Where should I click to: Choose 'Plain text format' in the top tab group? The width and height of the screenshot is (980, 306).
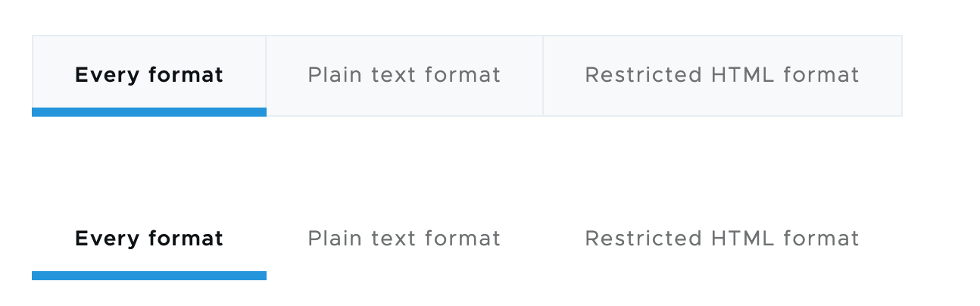point(404,75)
